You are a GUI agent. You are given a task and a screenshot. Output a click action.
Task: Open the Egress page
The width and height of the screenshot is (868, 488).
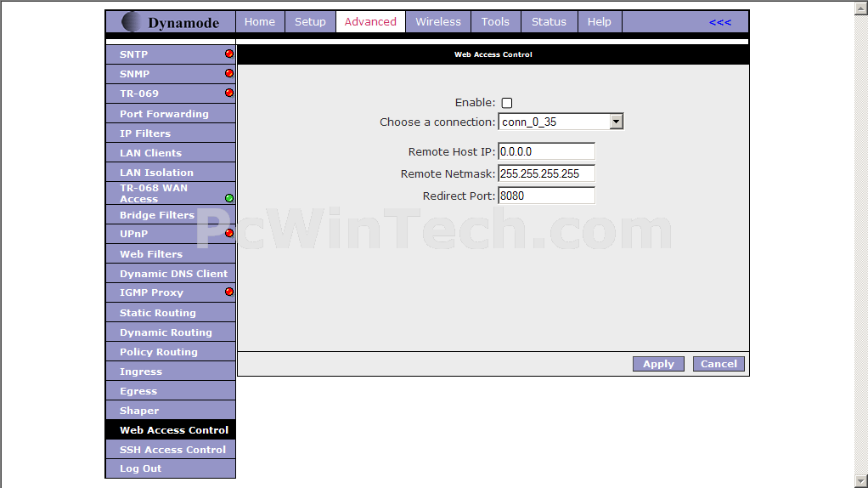point(171,391)
